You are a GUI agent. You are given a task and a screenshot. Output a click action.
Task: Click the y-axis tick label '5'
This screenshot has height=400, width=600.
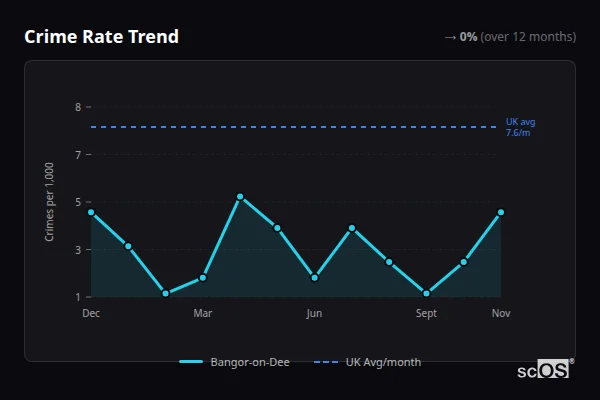pyautogui.click(x=78, y=202)
